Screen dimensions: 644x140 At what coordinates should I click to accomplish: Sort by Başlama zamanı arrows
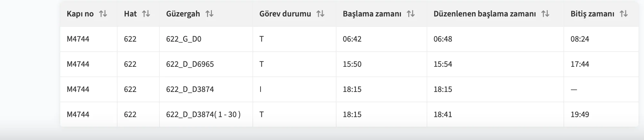[x=411, y=14]
